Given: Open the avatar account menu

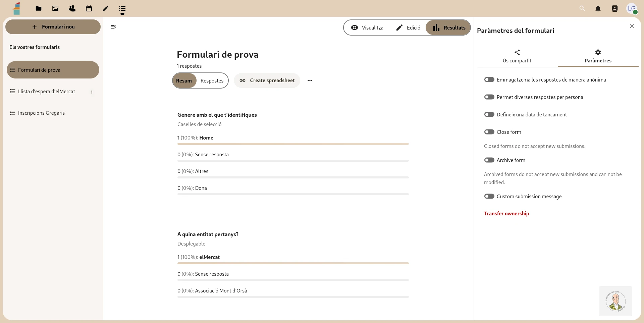Looking at the screenshot, I should pyautogui.click(x=632, y=8).
